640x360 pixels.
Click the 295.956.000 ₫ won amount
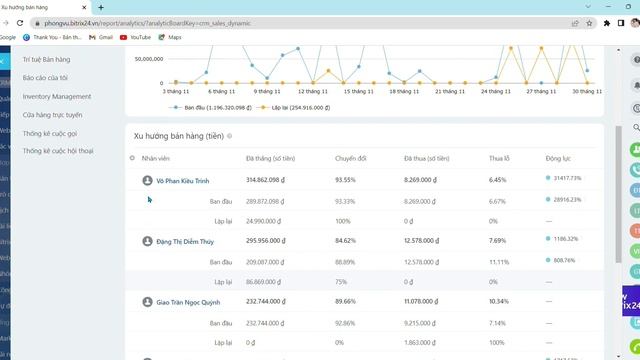tap(265, 241)
